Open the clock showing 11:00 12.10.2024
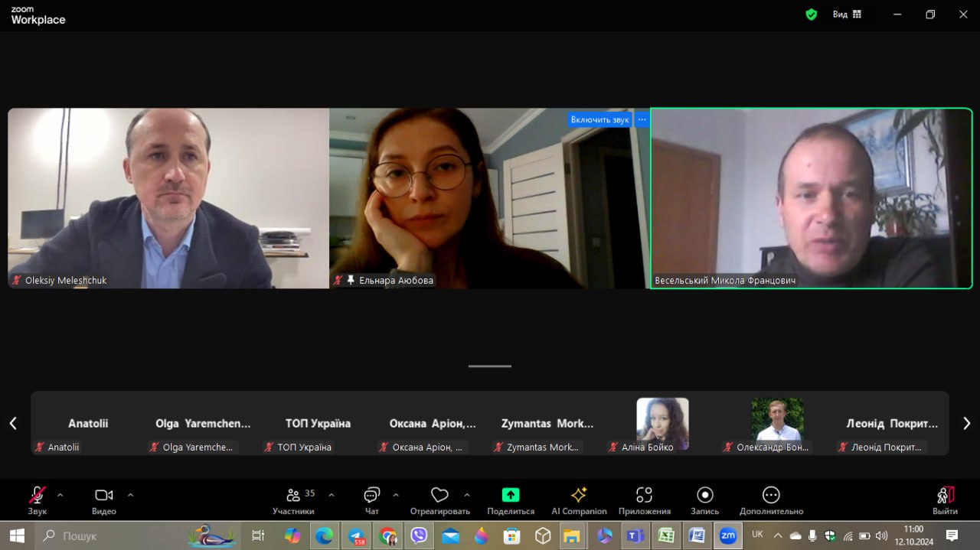The width and height of the screenshot is (980, 550). click(913, 535)
